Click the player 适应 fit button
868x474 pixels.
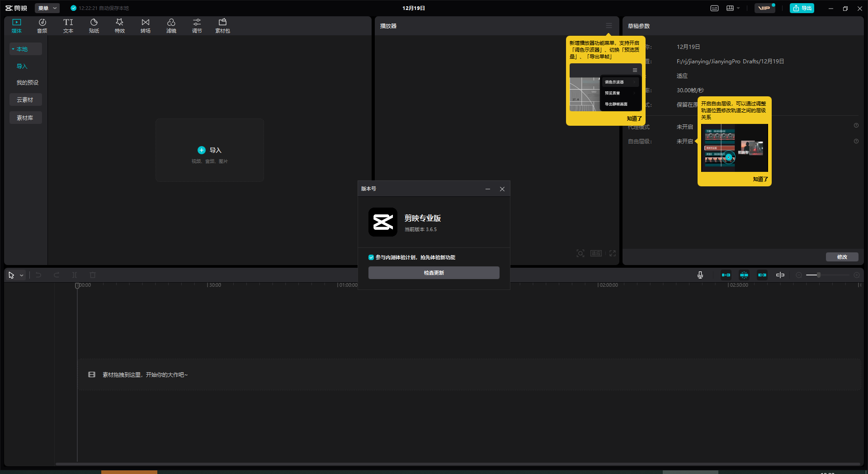596,253
